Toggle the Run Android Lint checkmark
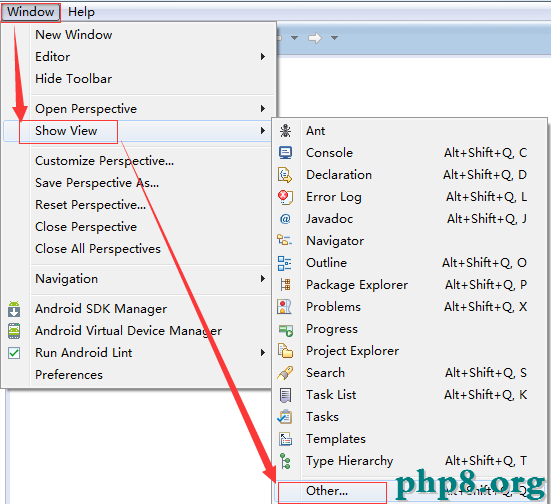Image resolution: width=551 pixels, height=504 pixels. (x=14, y=353)
